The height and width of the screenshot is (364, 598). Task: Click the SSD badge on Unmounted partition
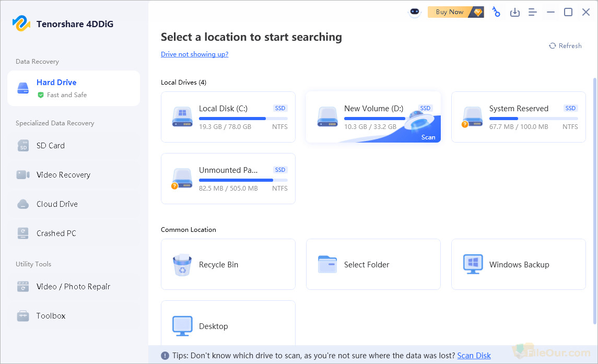(280, 170)
